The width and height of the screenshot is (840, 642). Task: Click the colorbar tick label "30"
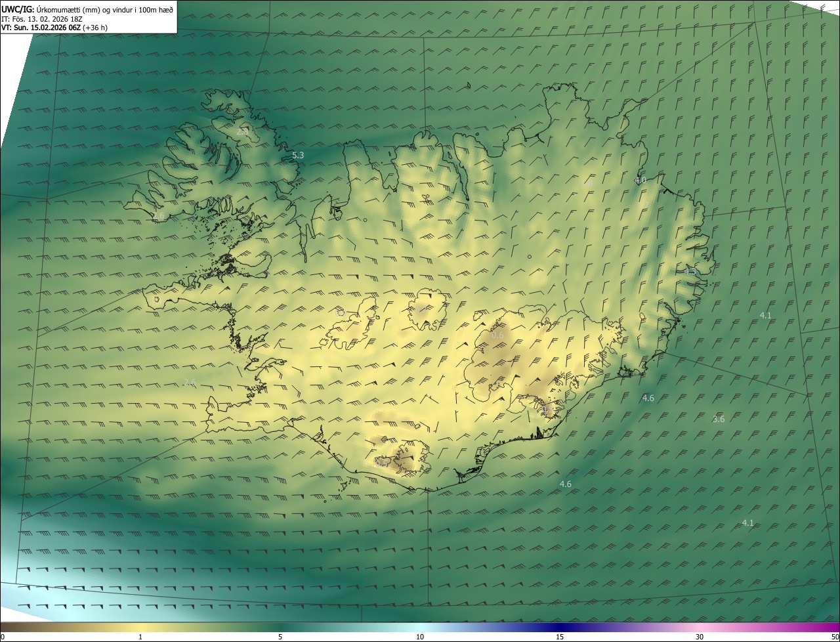700,637
